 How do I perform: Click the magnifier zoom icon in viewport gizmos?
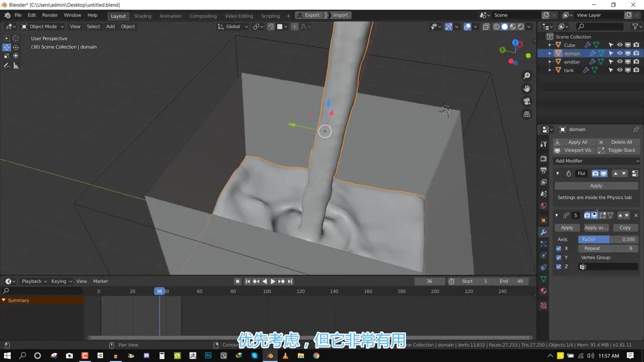coord(527,76)
